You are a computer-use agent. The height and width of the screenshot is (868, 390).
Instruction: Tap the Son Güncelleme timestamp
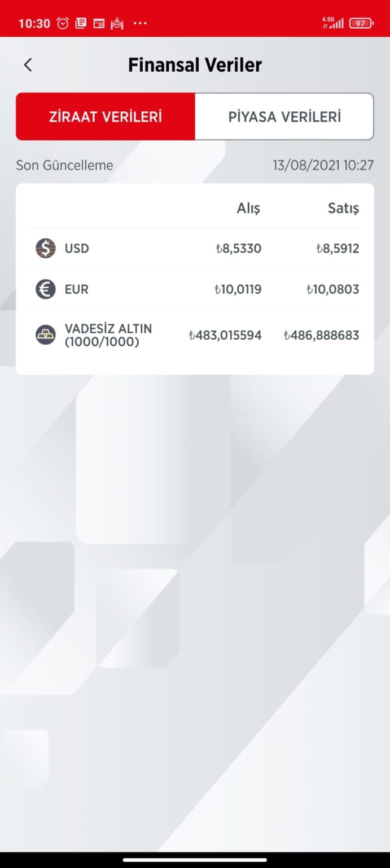[x=323, y=165]
